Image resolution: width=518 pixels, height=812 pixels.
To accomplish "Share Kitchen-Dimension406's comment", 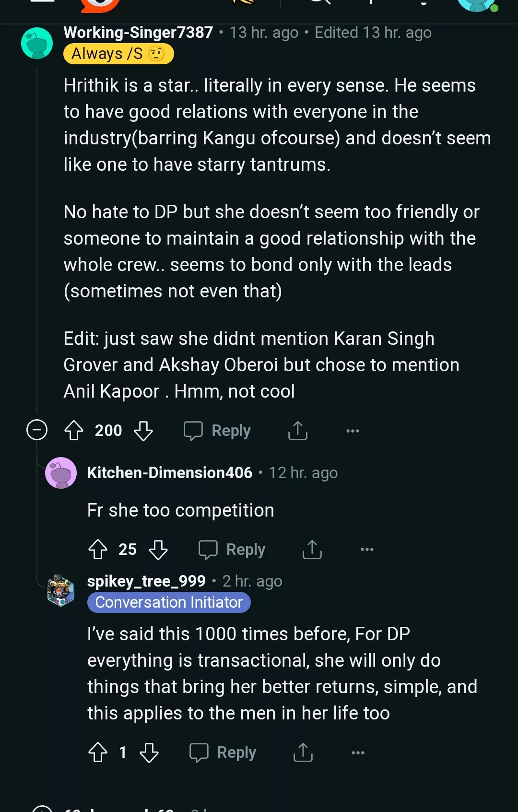I will (x=312, y=549).
